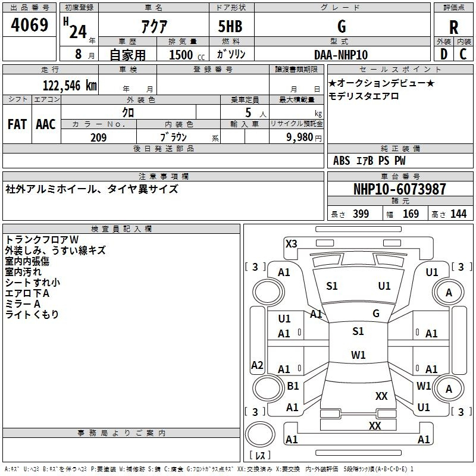Select the upper left wheel circle
This screenshot has height=476, width=476.
coord(268,292)
